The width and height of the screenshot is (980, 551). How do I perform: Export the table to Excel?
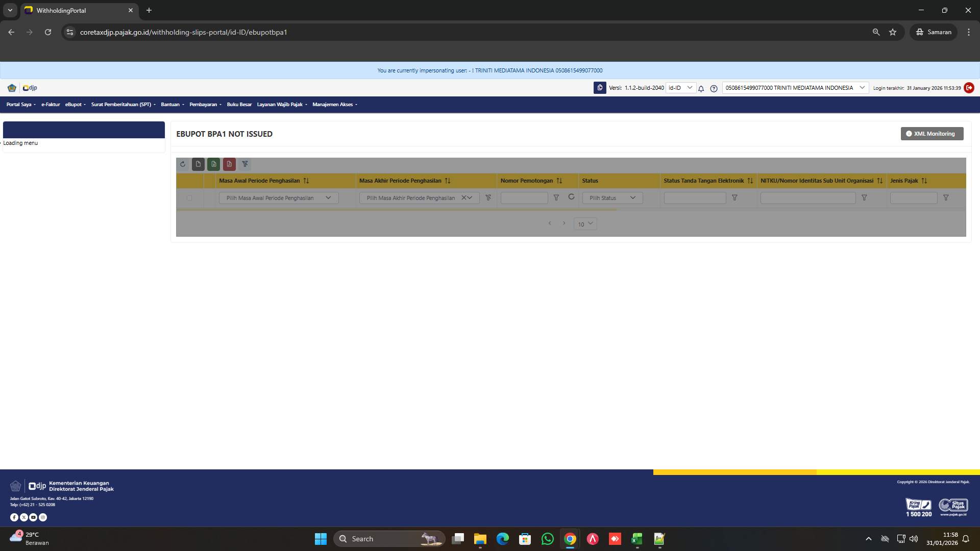coord(214,164)
